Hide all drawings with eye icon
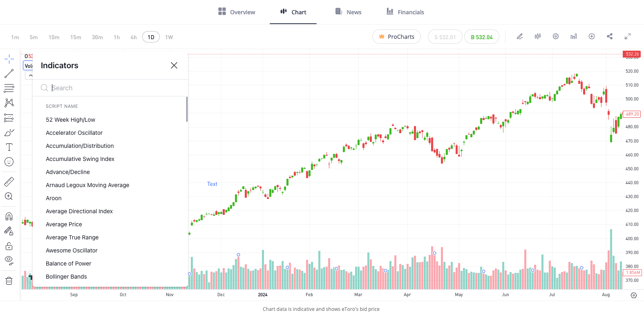The image size is (644, 317). click(9, 261)
